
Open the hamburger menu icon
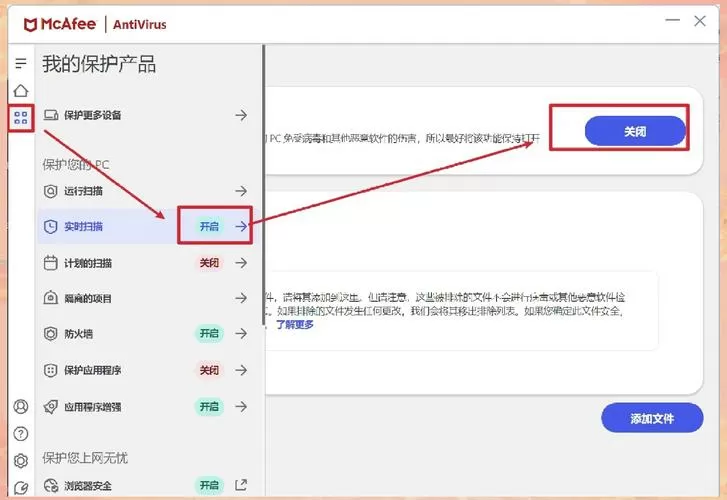point(21,63)
